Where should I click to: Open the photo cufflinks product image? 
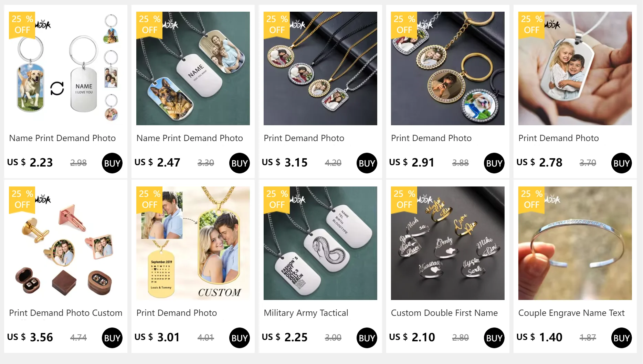[x=66, y=243]
